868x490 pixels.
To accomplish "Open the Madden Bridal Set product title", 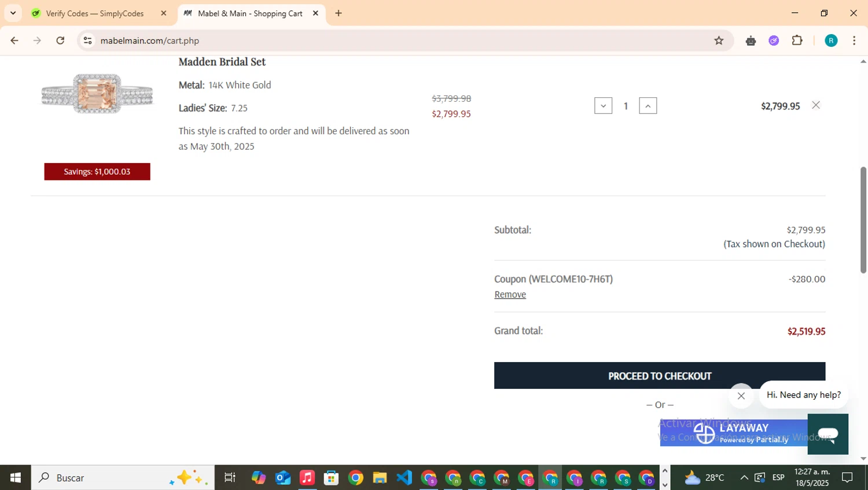I will 222,62.
